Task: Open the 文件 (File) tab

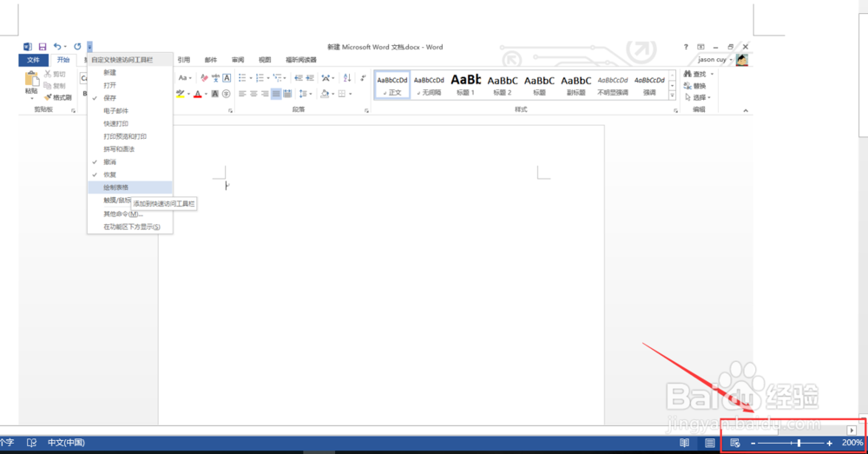Action: pyautogui.click(x=33, y=60)
